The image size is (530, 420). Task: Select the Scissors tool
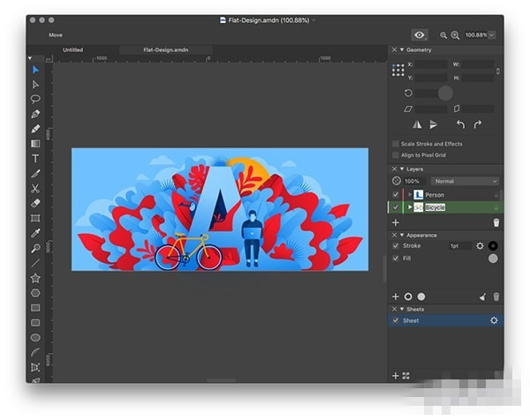(x=35, y=188)
